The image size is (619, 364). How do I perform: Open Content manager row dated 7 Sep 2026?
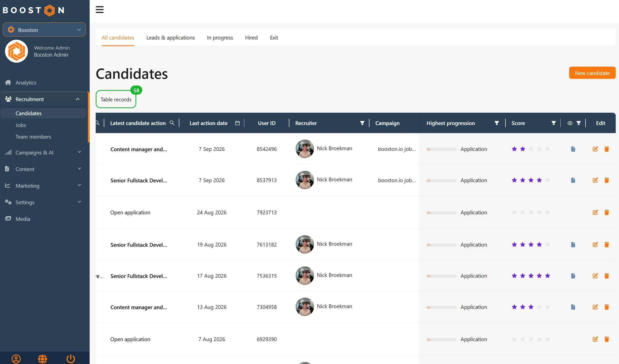click(x=139, y=149)
